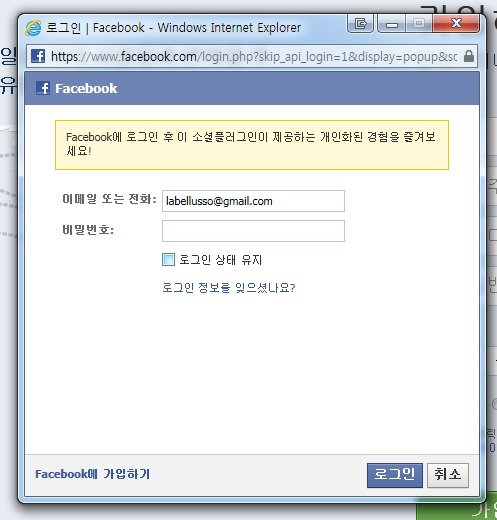Click the blue 로그인 button
Viewport: 497px width, 520px height.
(x=395, y=475)
